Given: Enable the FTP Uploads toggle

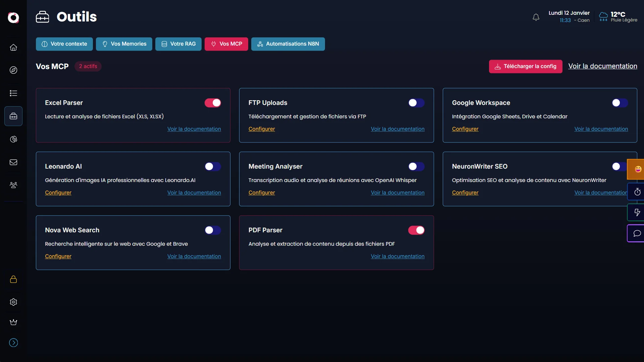Looking at the screenshot, I should (x=416, y=103).
